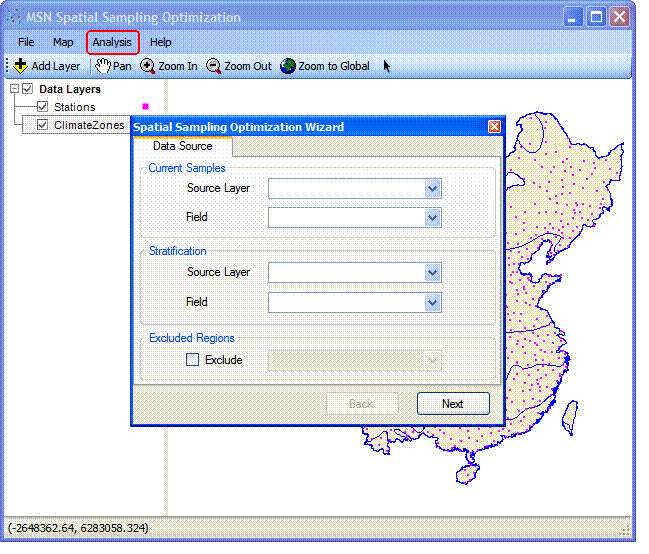649x554 pixels.
Task: Minimize the MSN Spatial Sampling window
Action: coord(573,17)
